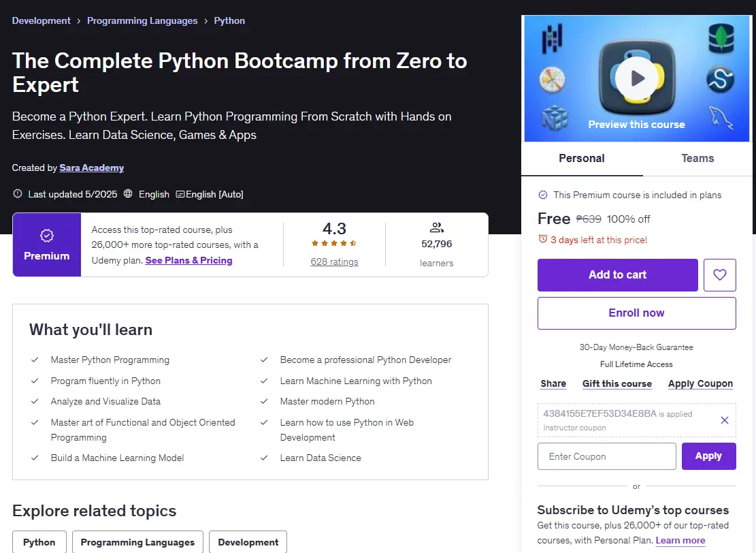The width and height of the screenshot is (756, 553).
Task: Open Sara Academy instructor link
Action: click(92, 168)
